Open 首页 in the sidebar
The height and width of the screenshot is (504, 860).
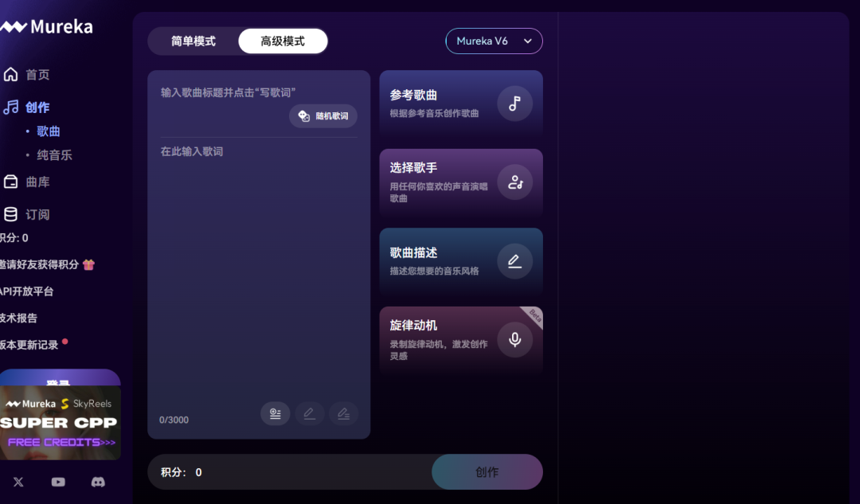(x=37, y=75)
